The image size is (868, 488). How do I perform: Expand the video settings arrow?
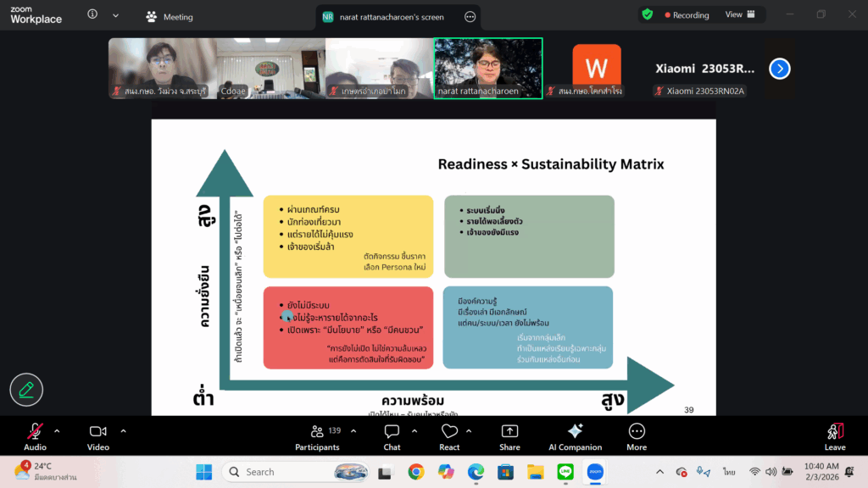(123, 430)
